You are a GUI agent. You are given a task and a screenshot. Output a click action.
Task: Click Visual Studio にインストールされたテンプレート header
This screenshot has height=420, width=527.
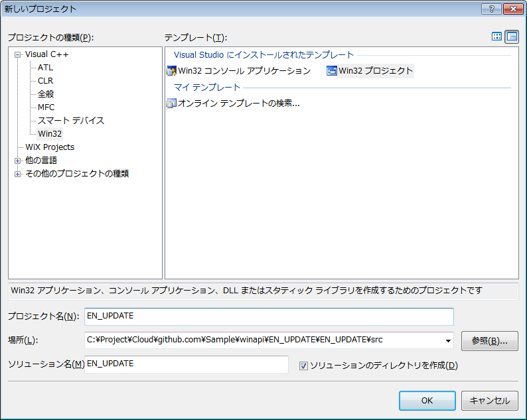click(264, 55)
